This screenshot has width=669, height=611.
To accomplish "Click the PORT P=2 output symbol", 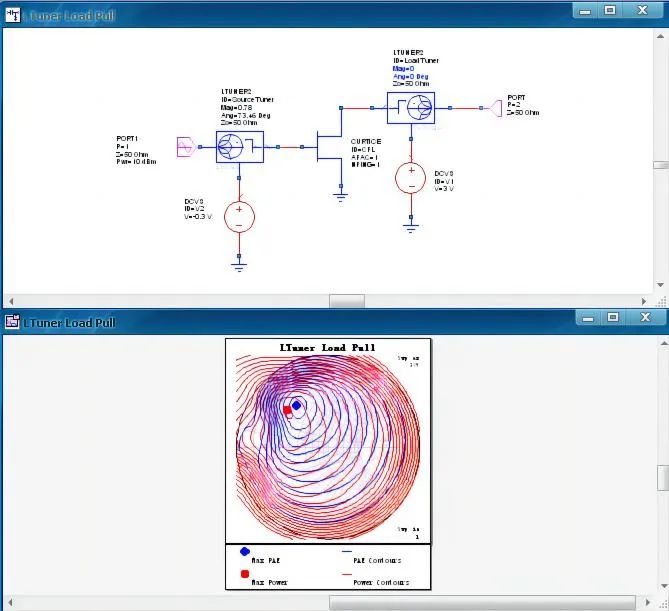I will coord(496,108).
